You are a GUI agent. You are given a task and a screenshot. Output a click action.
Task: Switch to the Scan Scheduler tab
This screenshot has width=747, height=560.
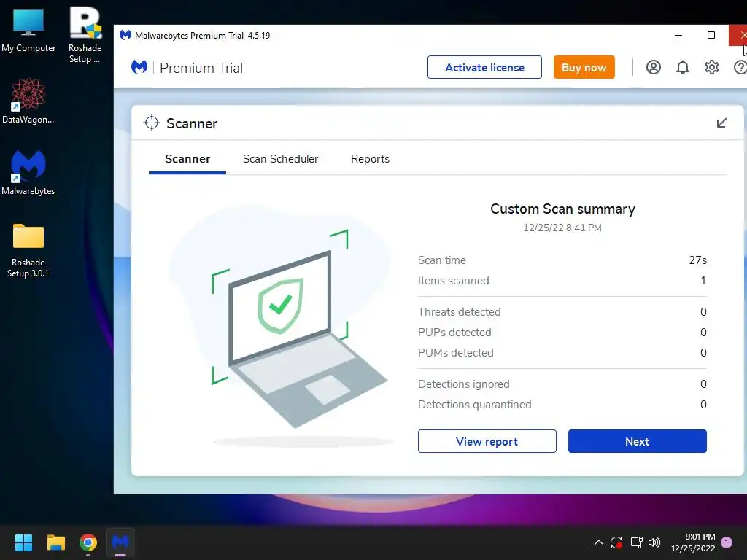(280, 159)
